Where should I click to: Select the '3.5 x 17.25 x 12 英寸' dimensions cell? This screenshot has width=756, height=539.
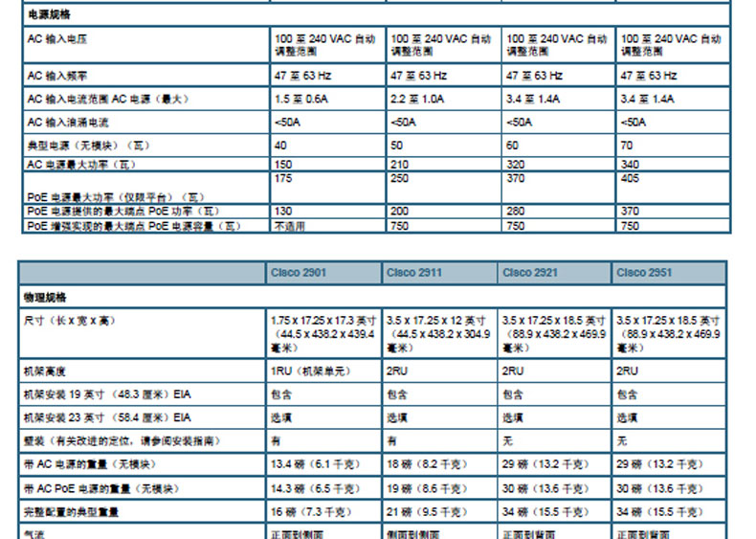click(437, 334)
